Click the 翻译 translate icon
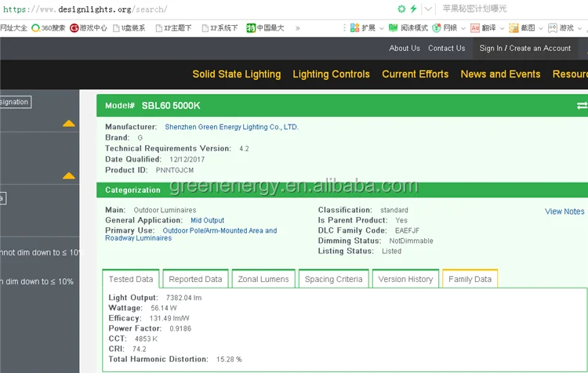 (475, 28)
